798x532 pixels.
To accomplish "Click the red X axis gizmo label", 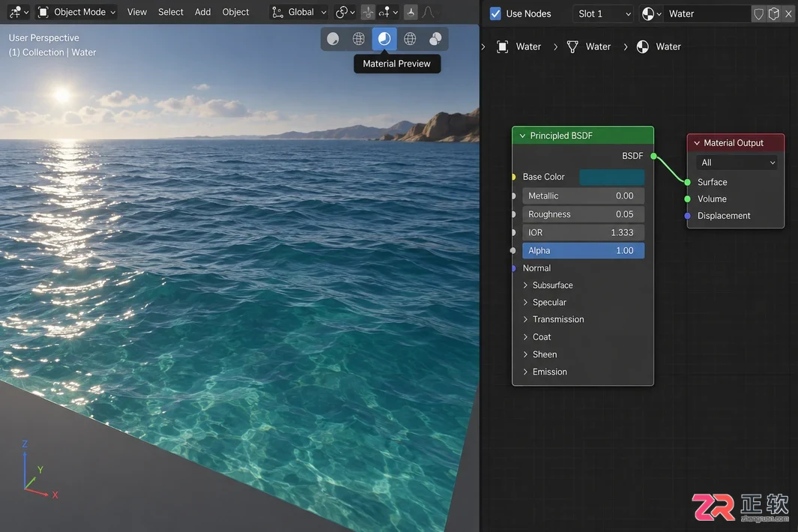I will click(x=55, y=495).
